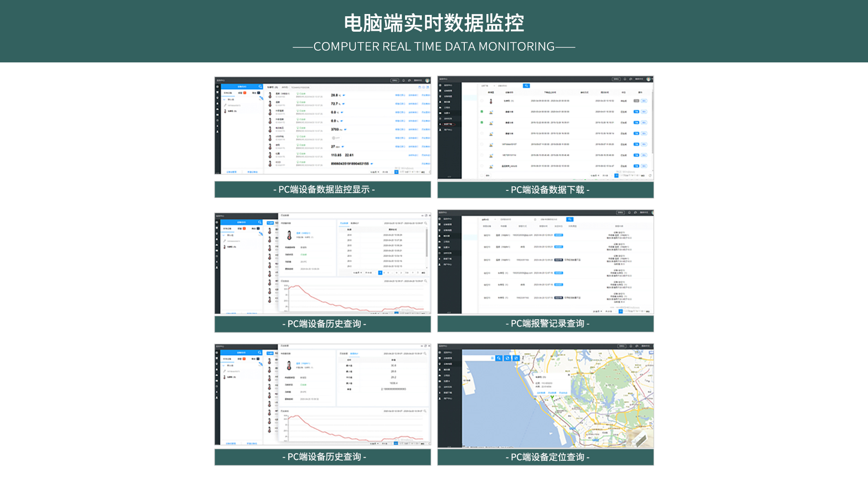Close the device info popup on the map

click(569, 375)
